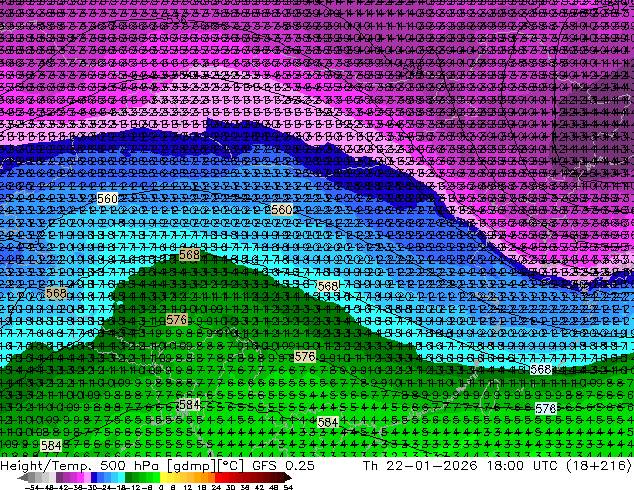634x490 pixels.
Task: Click the leftmost '560' contour label
Action: (108, 199)
